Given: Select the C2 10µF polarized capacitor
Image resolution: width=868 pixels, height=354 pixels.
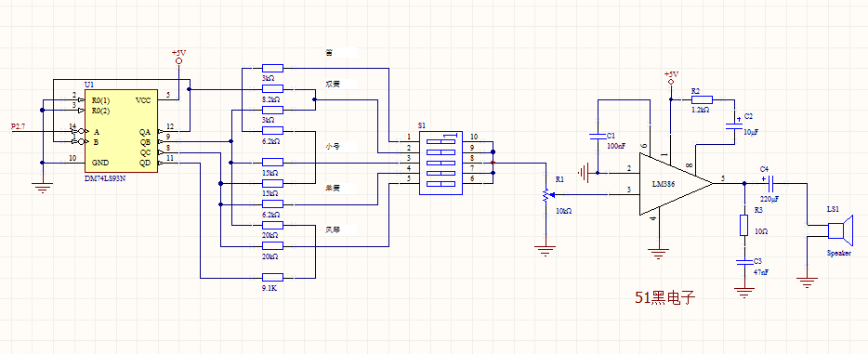Looking at the screenshot, I should pyautogui.click(x=734, y=123).
